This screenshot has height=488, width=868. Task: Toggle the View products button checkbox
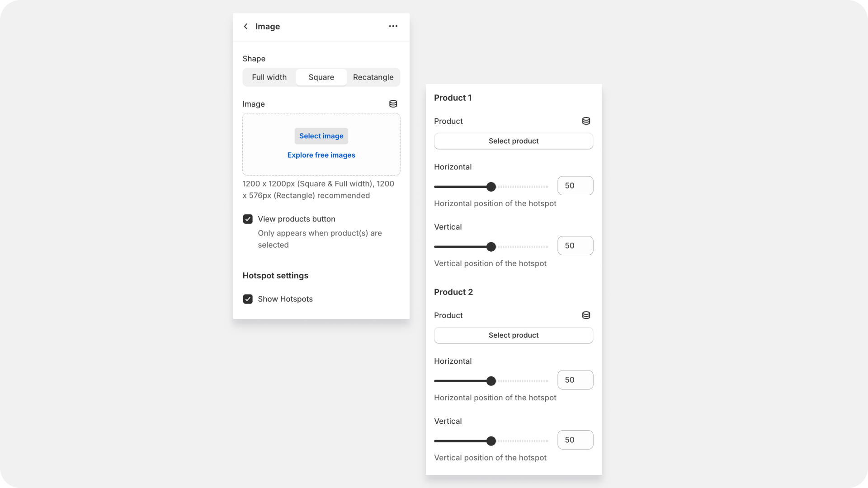[x=248, y=219]
